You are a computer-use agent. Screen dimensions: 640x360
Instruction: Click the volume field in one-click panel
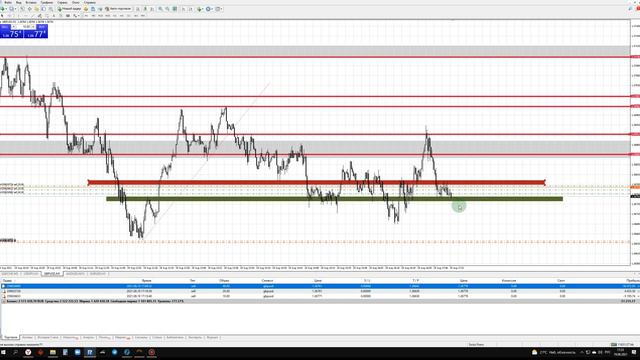(x=24, y=27)
